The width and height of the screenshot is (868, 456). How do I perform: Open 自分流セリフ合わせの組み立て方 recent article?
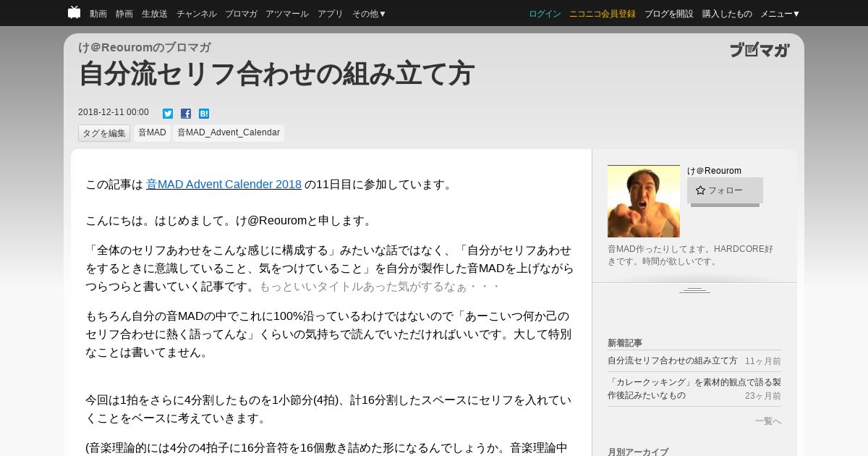673,360
